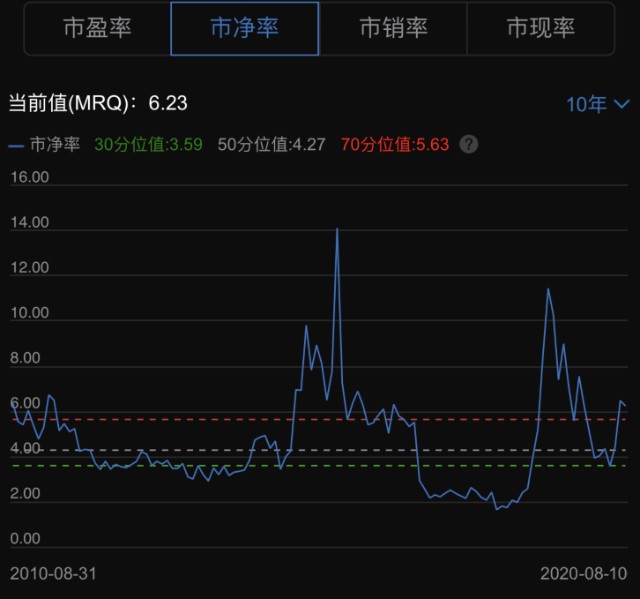Image resolution: width=640 pixels, height=599 pixels.
Task: Select the 市净率 tab
Action: 244,29
